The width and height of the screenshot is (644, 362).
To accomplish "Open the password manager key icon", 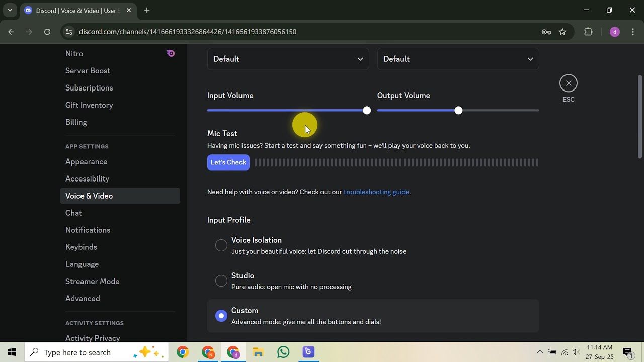I will [x=546, y=32].
